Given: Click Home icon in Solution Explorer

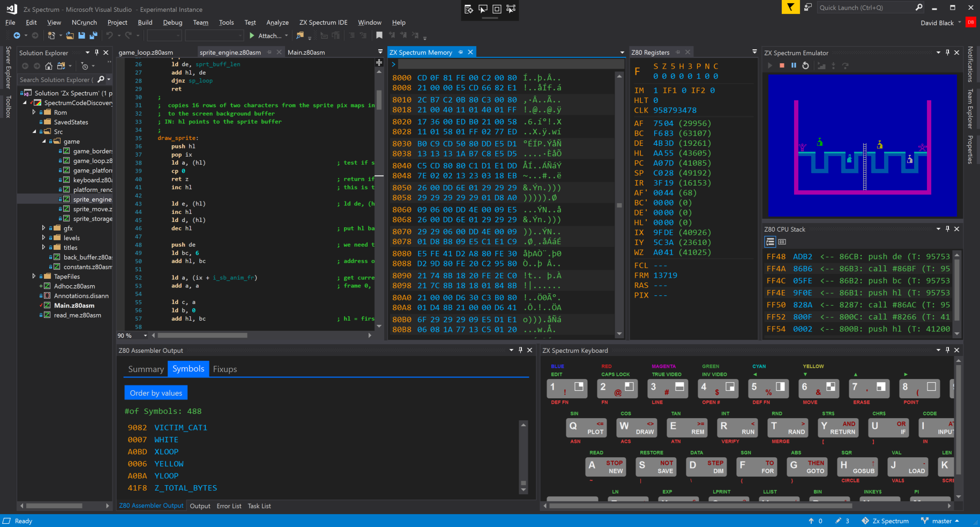Looking at the screenshot, I should [49, 66].
